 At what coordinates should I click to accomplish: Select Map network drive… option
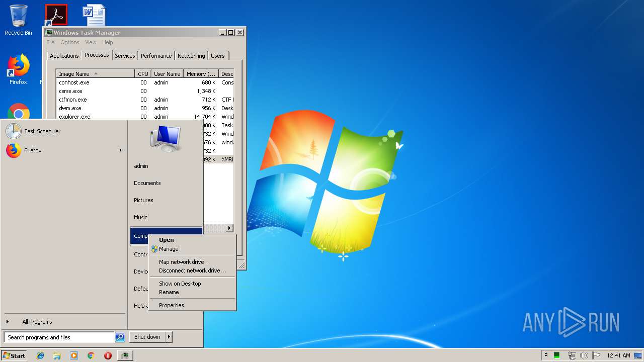tap(193, 262)
